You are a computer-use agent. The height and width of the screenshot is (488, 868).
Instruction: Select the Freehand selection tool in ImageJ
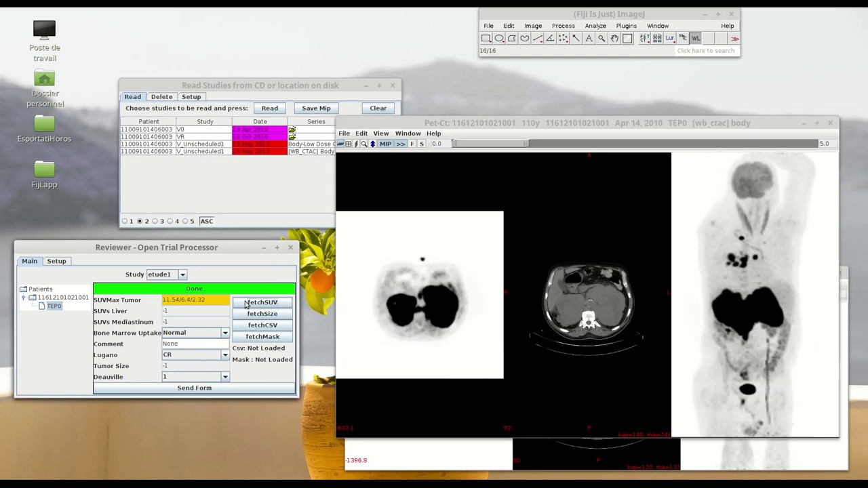point(525,38)
